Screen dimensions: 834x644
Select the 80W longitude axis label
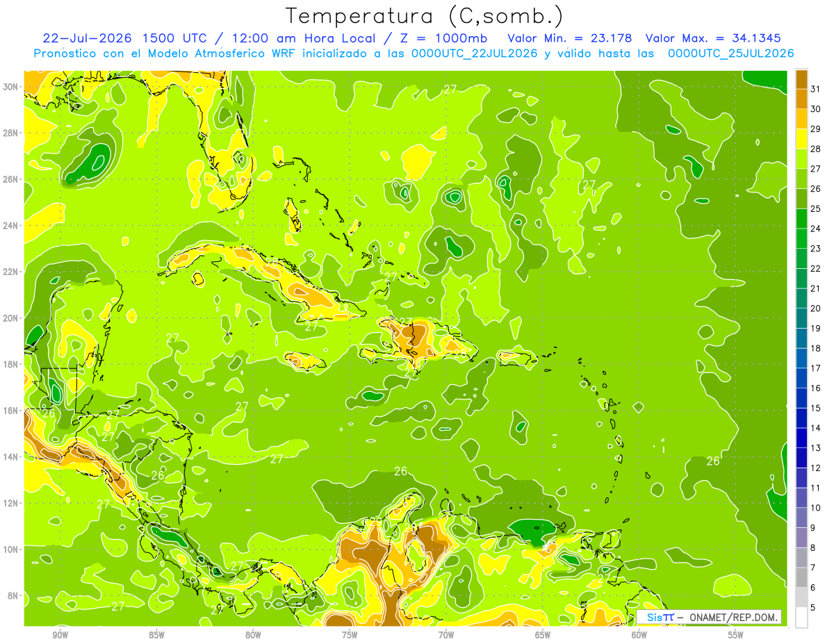pyautogui.click(x=253, y=635)
